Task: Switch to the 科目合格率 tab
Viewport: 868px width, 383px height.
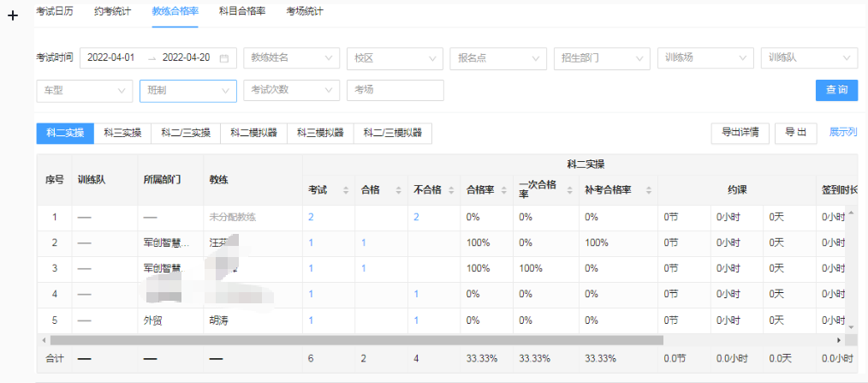Action: [x=242, y=11]
